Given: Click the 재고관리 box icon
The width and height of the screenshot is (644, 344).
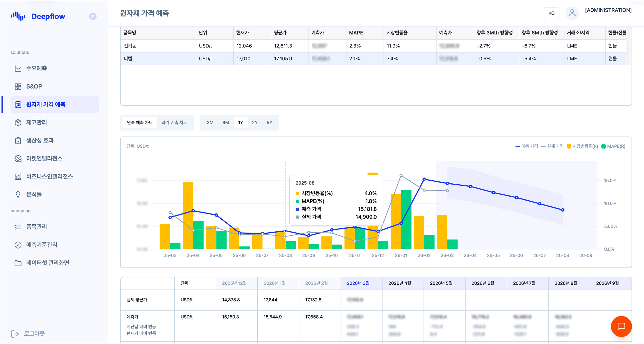Looking at the screenshot, I should pyautogui.click(x=18, y=123).
